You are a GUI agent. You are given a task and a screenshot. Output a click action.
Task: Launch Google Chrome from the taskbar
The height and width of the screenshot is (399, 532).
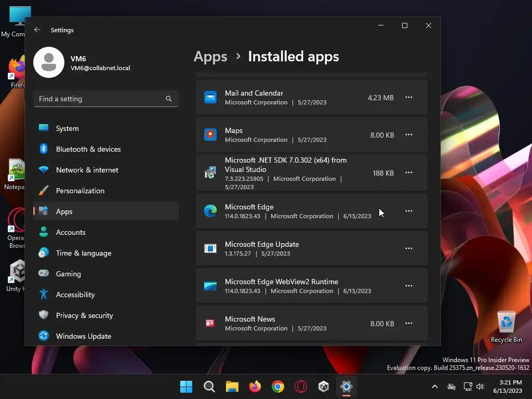[x=278, y=387]
